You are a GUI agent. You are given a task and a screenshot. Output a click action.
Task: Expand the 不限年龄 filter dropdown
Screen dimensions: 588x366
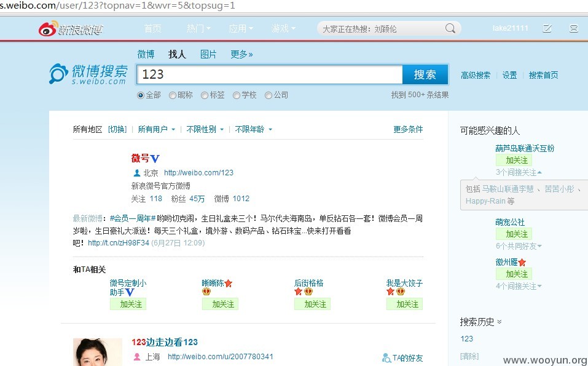click(253, 130)
